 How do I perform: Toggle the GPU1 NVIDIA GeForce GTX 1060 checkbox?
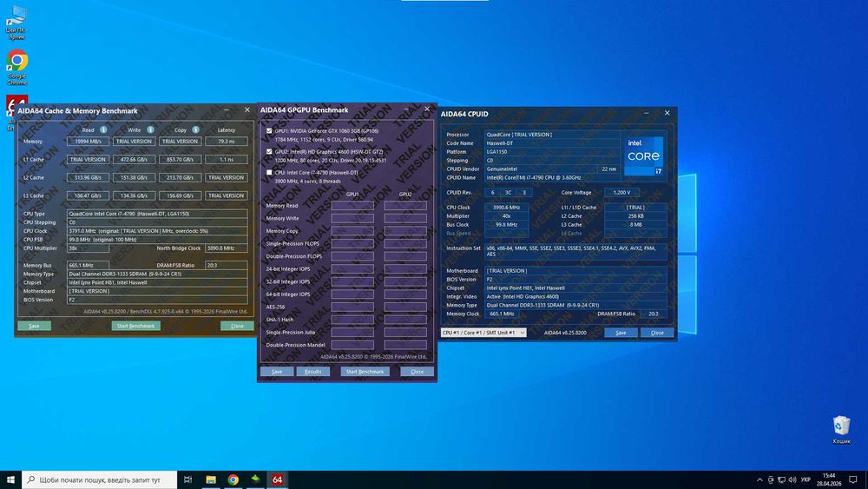click(269, 131)
